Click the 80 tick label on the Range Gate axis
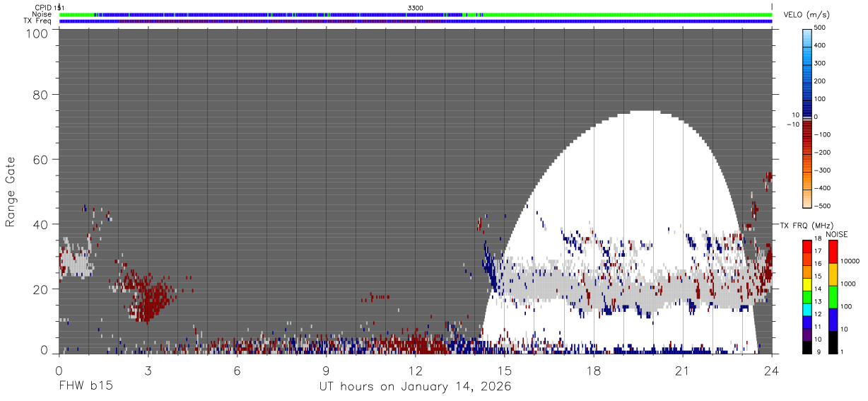868x401 pixels. point(40,95)
